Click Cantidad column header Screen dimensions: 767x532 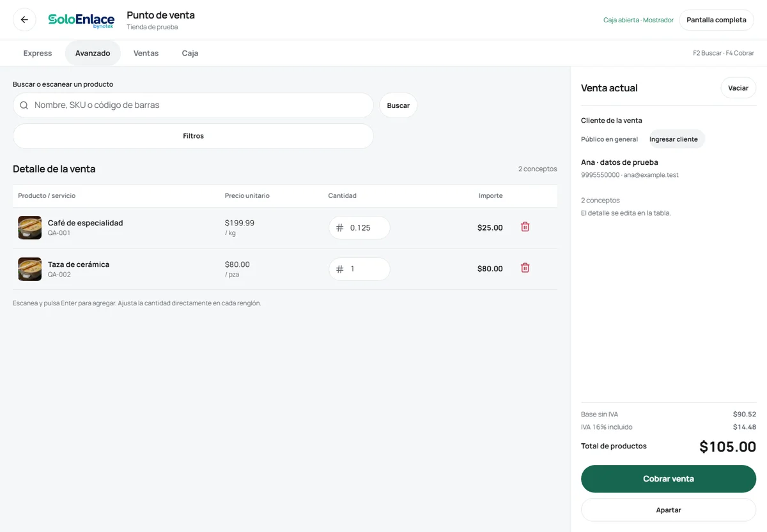(343, 196)
